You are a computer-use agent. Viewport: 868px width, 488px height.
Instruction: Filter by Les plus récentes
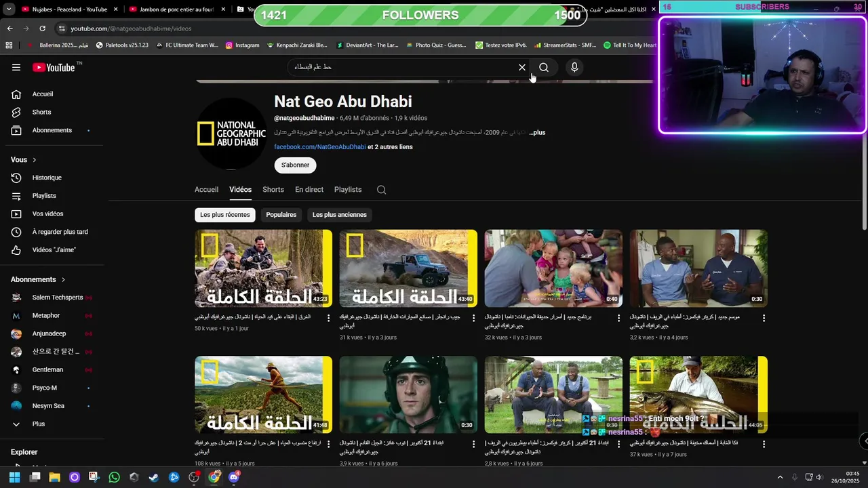(x=225, y=215)
